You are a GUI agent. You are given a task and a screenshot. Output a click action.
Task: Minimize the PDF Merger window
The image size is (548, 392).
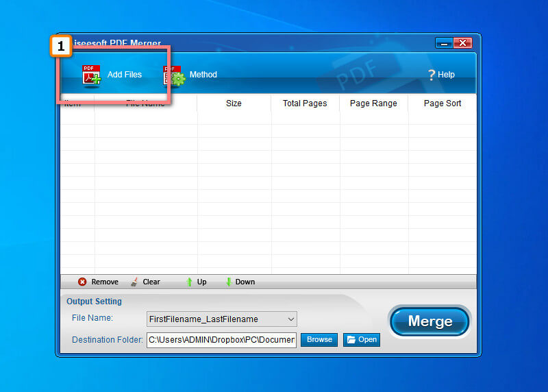(445, 43)
